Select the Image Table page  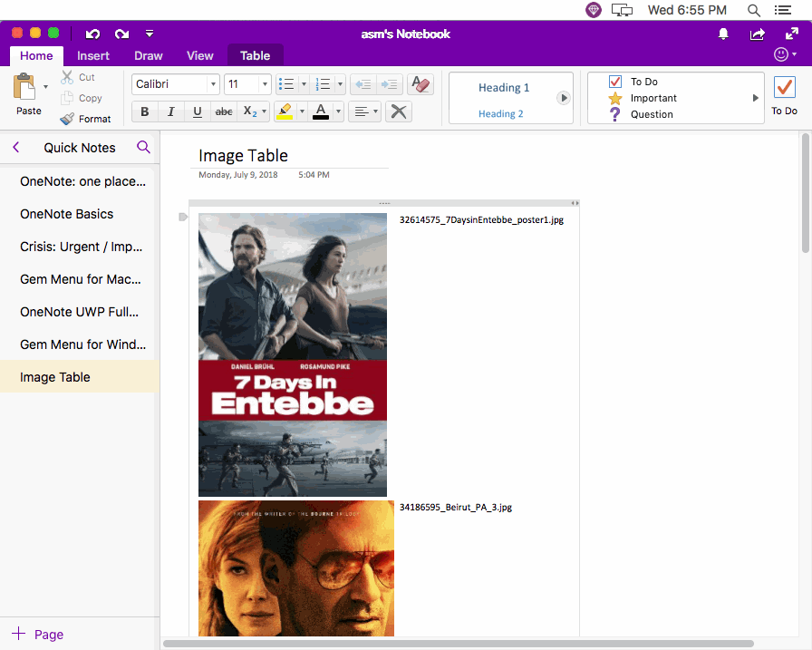(78, 377)
